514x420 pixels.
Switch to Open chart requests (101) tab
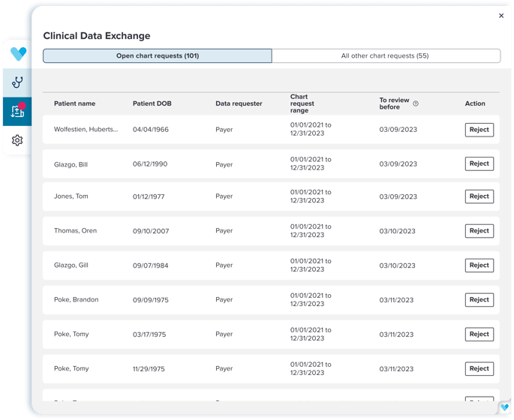158,55
